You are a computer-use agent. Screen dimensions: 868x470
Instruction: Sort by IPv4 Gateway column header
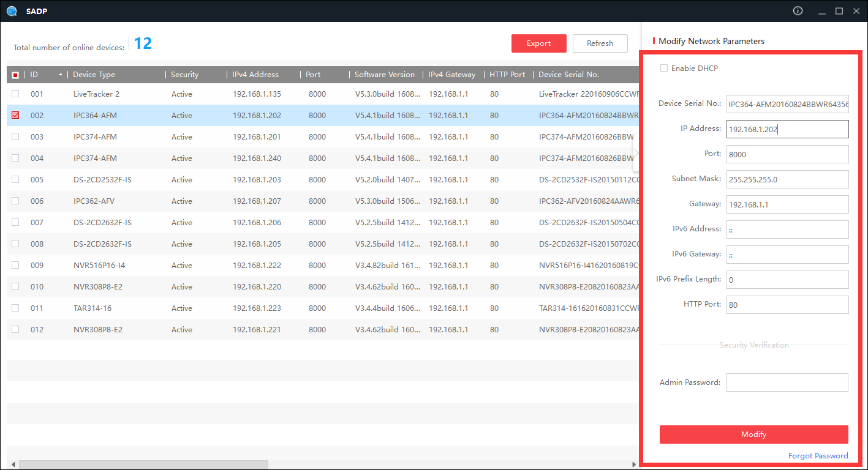[453, 75]
